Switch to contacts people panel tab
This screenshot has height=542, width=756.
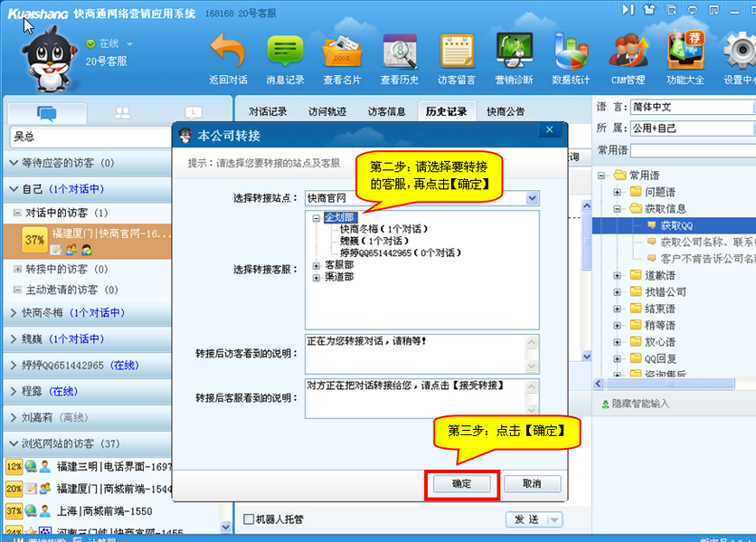[122, 113]
